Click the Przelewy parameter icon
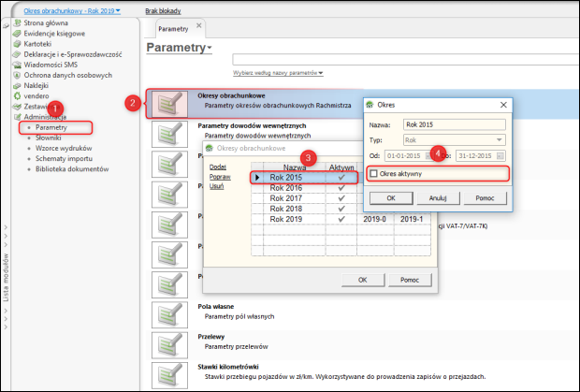580x392 pixels. pos(169,345)
